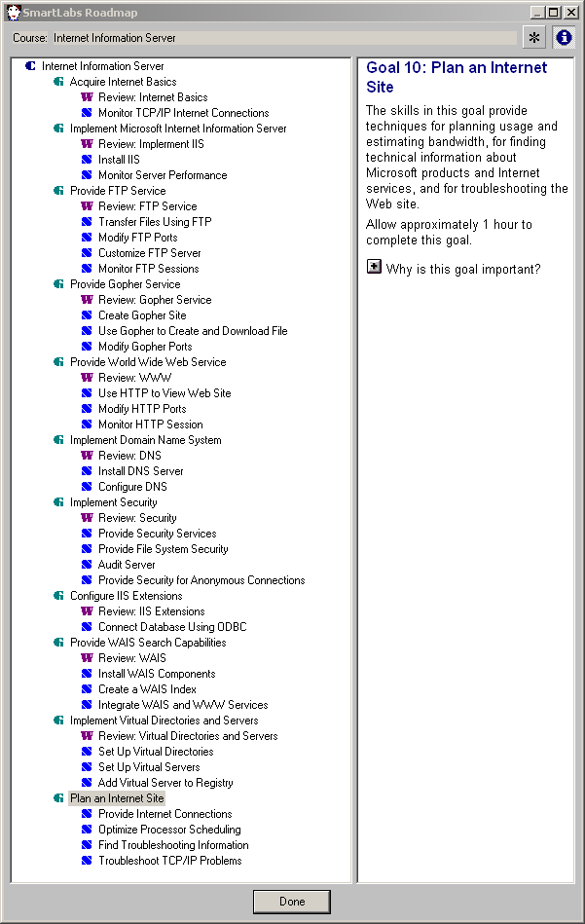This screenshot has height=924, width=585.
Task: Click lab icon beside Audit Server
Action: click(87, 565)
